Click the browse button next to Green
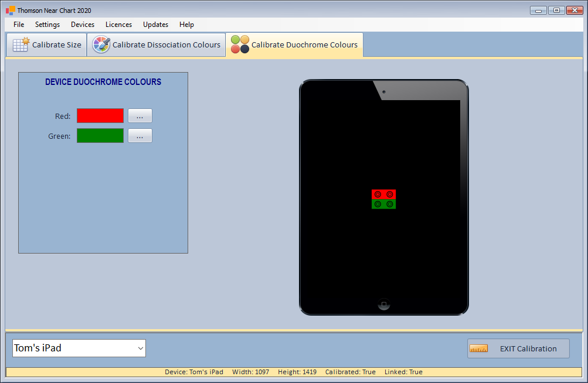This screenshot has width=588, height=383. point(140,136)
